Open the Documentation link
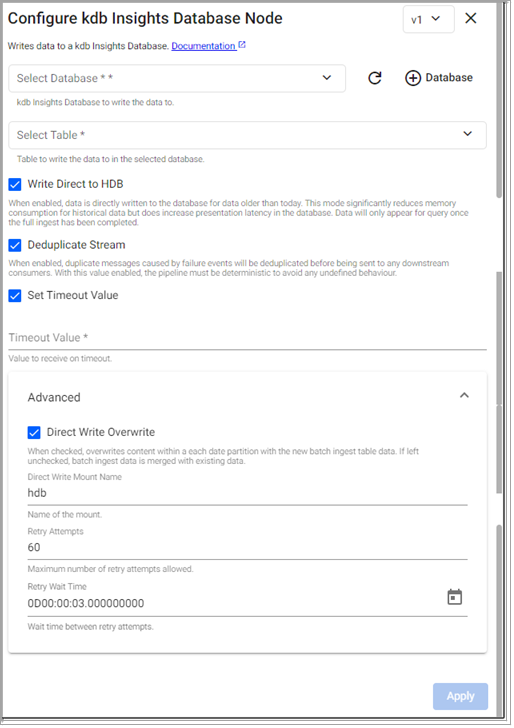This screenshot has height=728, width=514. pos(203,46)
